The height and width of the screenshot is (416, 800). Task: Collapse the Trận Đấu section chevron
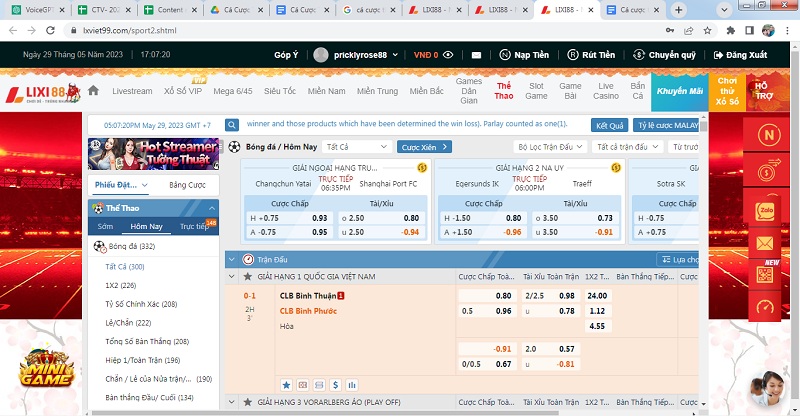(232, 259)
